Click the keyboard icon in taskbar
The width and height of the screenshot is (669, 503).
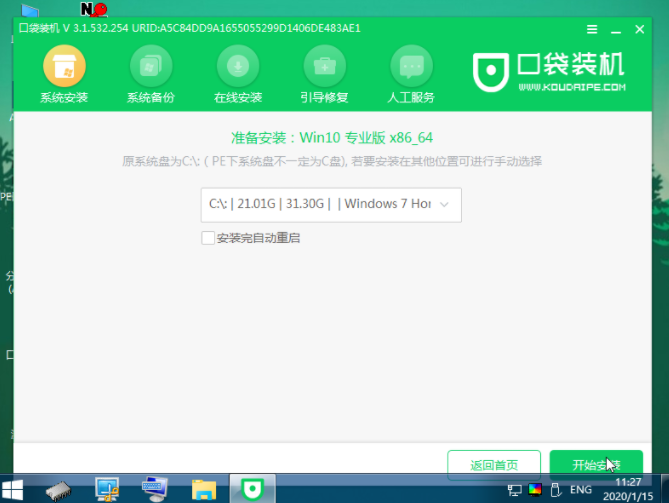[x=155, y=489]
